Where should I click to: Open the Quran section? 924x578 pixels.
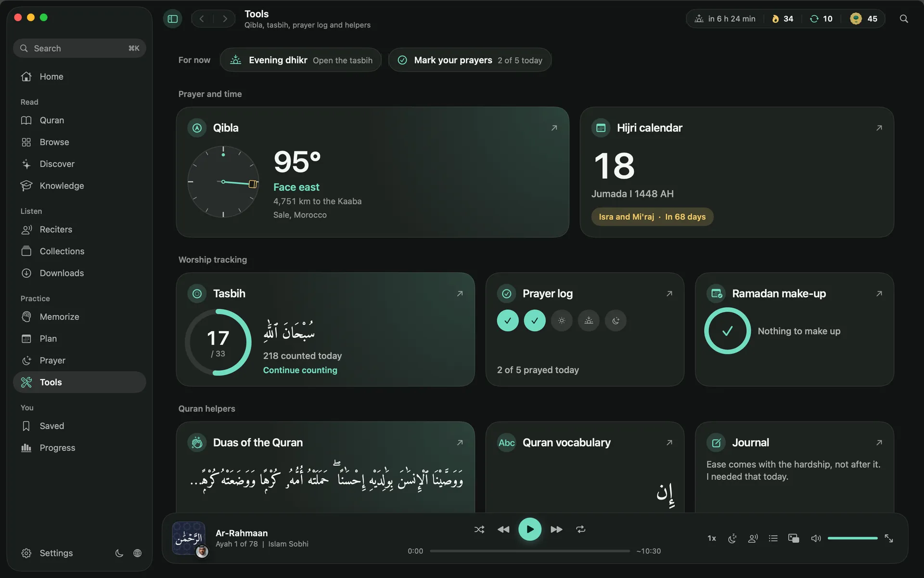tap(79, 120)
